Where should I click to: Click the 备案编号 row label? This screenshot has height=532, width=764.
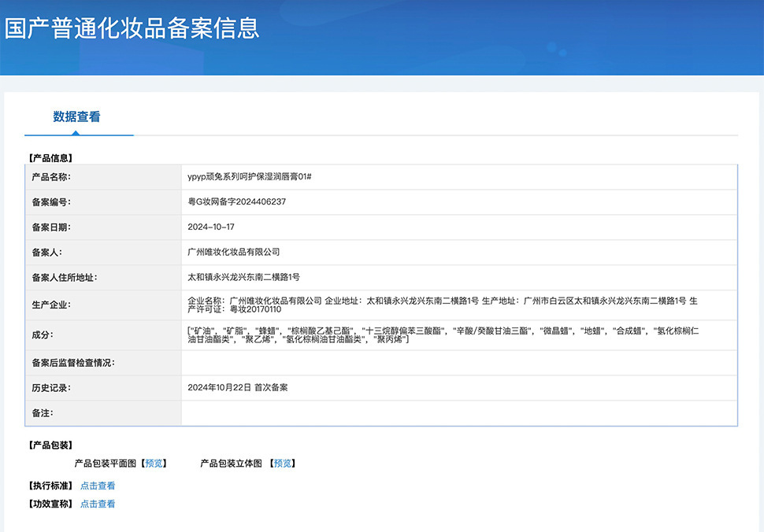pyautogui.click(x=51, y=202)
